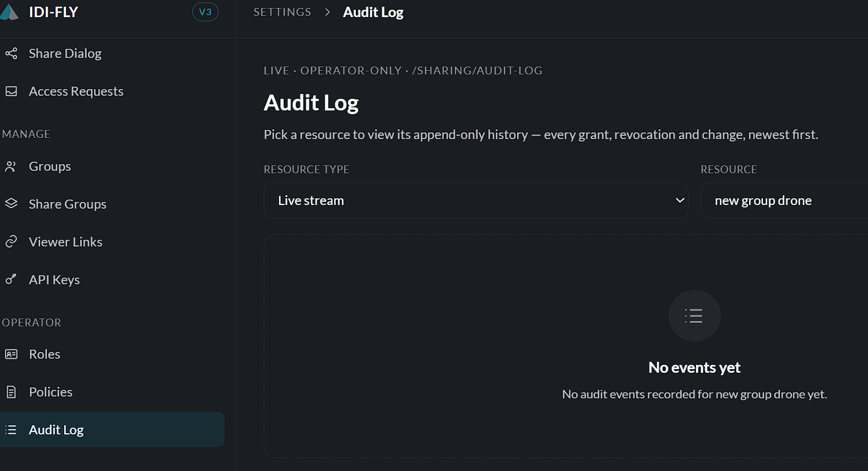The image size is (868, 471).
Task: Select Audit Log sidebar item
Action: pyautogui.click(x=112, y=430)
